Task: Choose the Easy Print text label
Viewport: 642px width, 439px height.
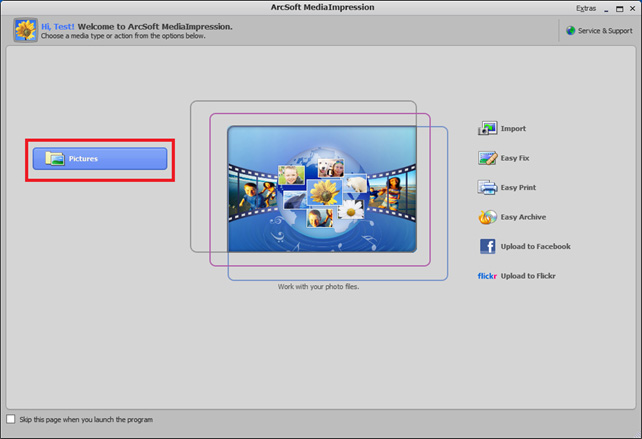Action: click(518, 188)
